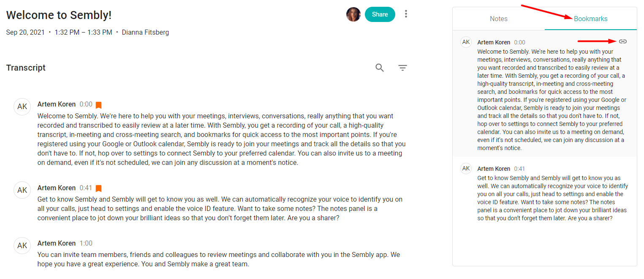Click 0:00 timestamp in Bookmarks panel
The image size is (644, 279).
pyautogui.click(x=519, y=42)
